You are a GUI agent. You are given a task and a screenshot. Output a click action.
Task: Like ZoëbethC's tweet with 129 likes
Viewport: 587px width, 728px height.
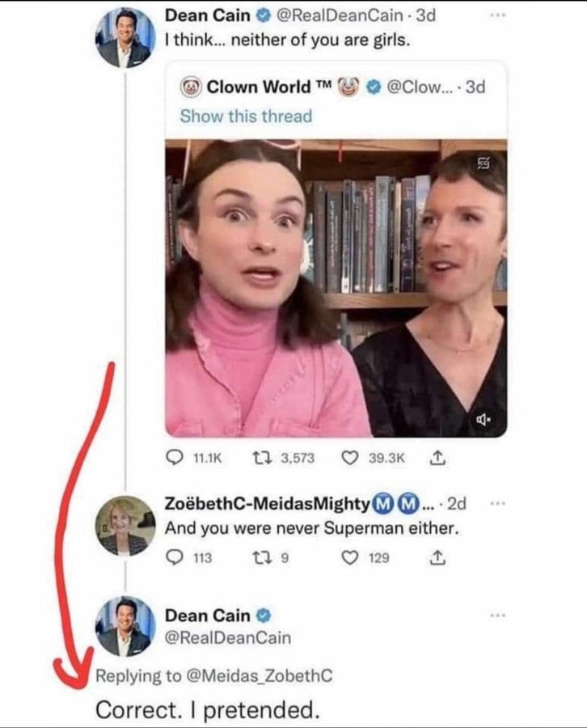[352, 557]
